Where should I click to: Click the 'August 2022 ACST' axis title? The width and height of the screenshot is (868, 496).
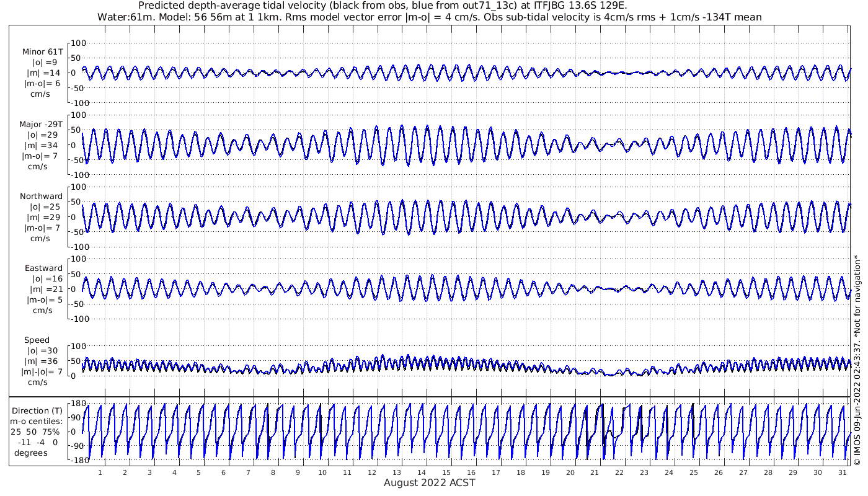pyautogui.click(x=430, y=483)
